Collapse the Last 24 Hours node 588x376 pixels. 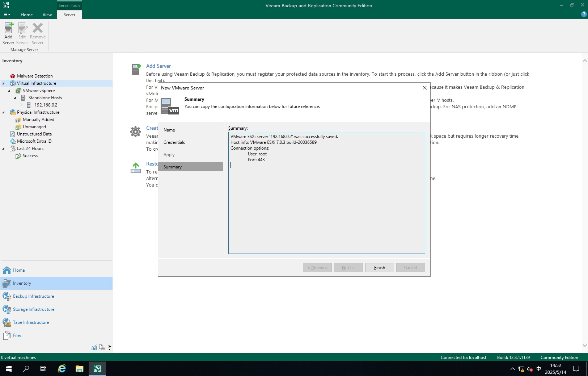pos(4,149)
